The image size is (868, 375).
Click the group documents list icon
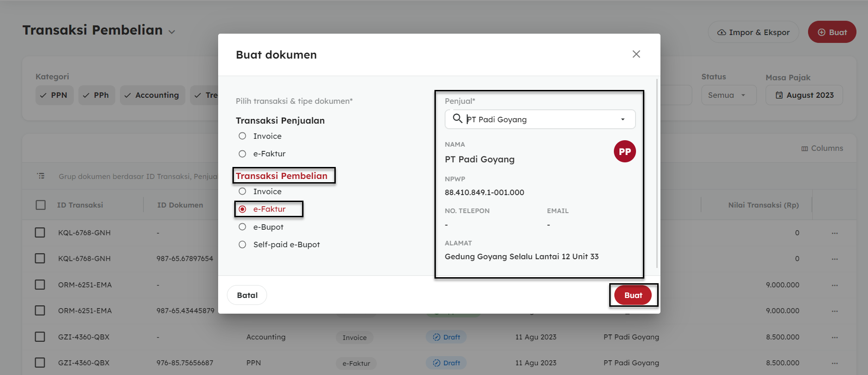coord(41,176)
